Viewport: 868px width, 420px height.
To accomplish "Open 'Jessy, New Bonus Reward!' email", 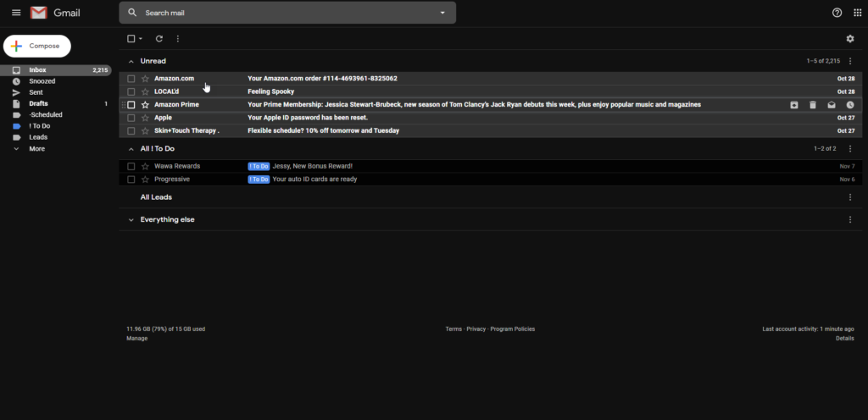I will [x=313, y=166].
